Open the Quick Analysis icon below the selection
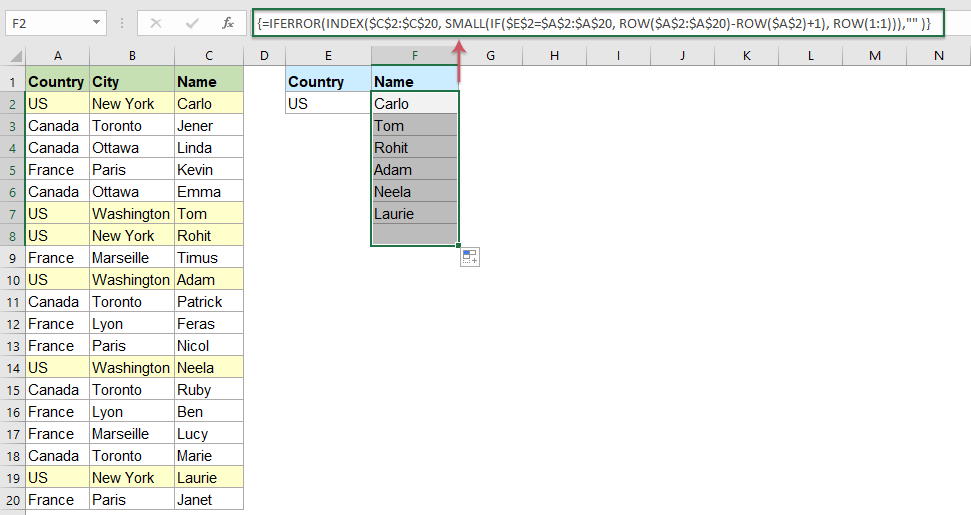 (x=470, y=257)
